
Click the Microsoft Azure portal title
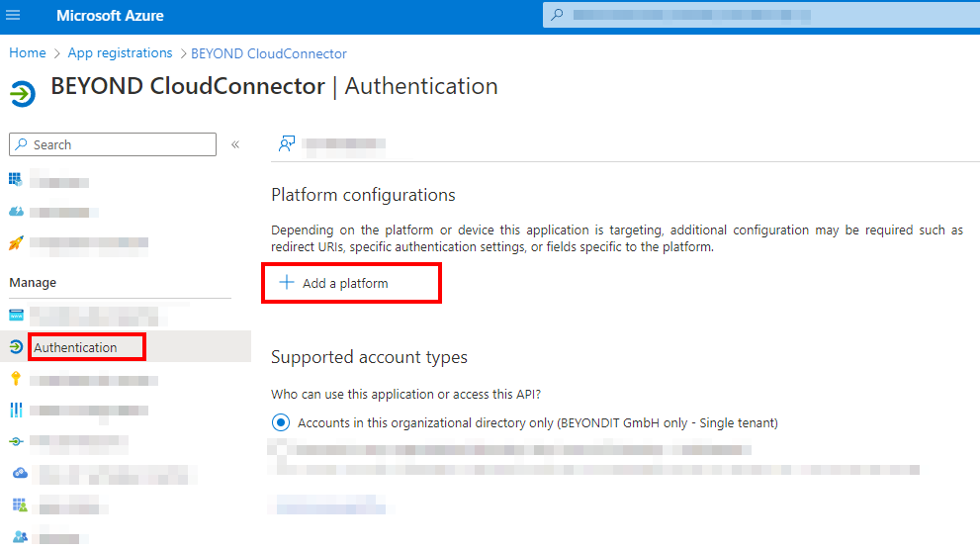click(x=110, y=16)
